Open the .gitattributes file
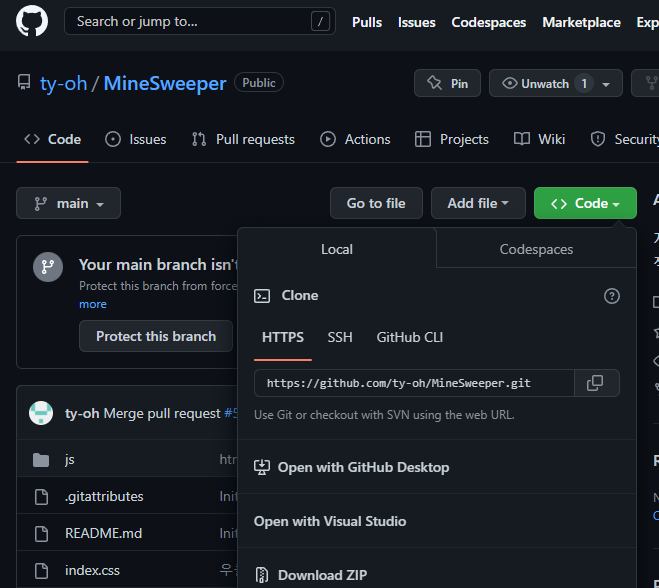 pyautogui.click(x=104, y=497)
